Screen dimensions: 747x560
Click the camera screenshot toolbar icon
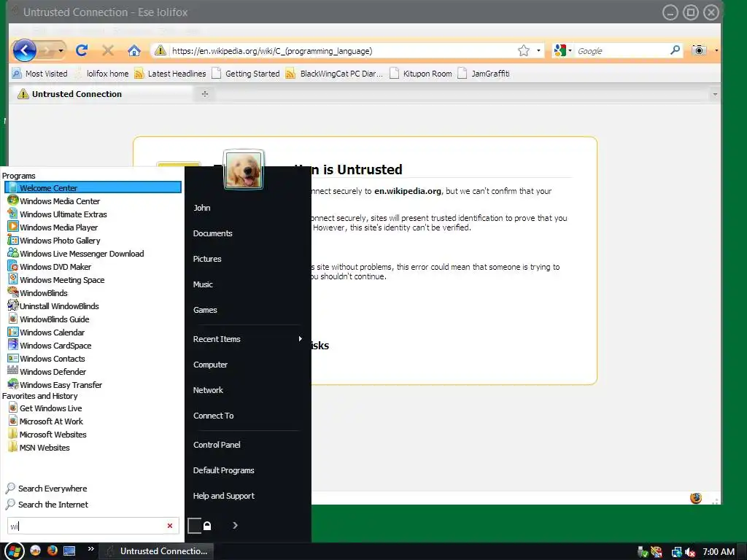tap(699, 50)
